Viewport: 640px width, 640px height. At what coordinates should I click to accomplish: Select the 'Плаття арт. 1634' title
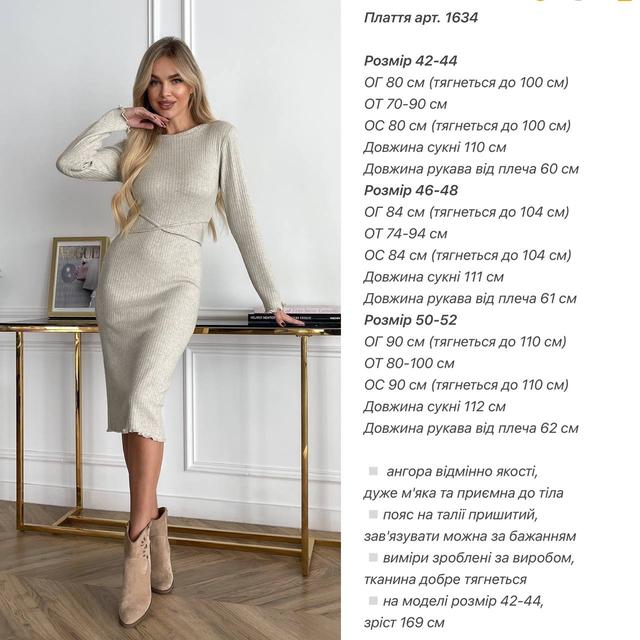tap(420, 18)
